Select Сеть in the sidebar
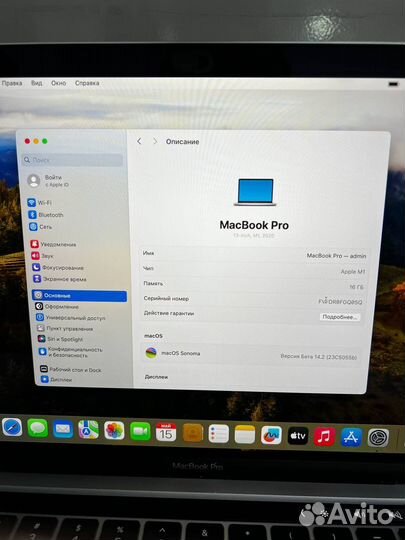The height and width of the screenshot is (540, 405). point(41,227)
